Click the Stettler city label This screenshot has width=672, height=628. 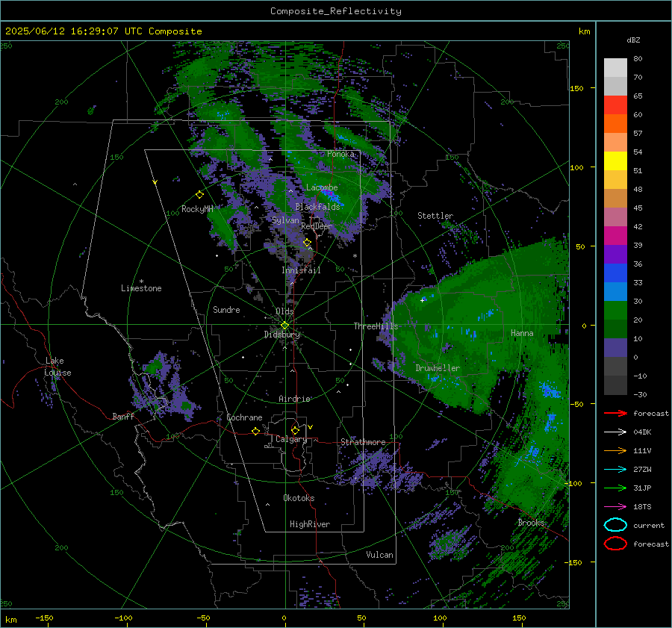tap(435, 216)
